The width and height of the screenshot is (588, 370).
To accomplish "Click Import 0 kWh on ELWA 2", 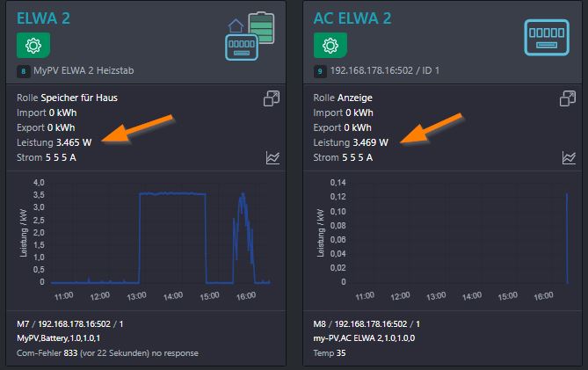I will (x=47, y=112).
